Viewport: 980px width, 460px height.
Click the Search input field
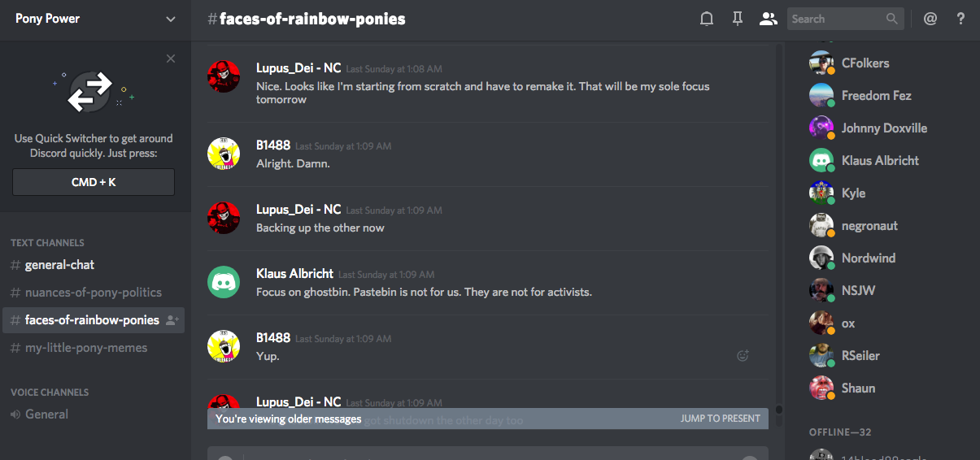point(836,19)
